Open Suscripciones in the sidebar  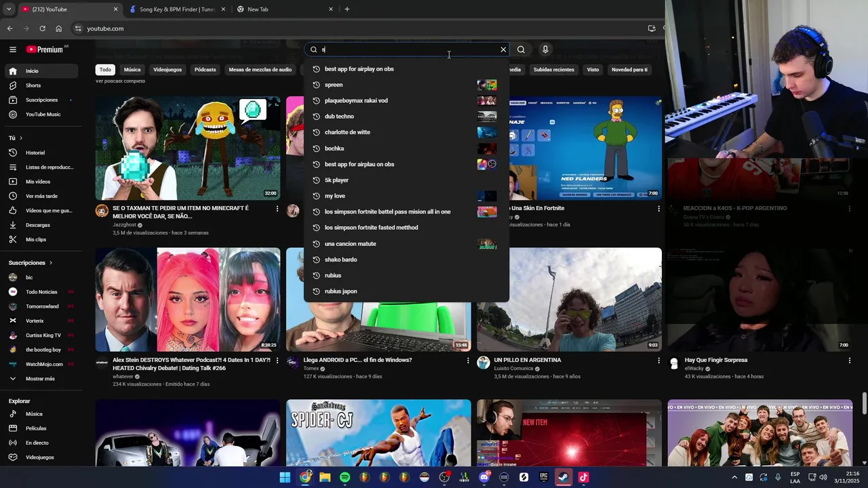pos(40,100)
